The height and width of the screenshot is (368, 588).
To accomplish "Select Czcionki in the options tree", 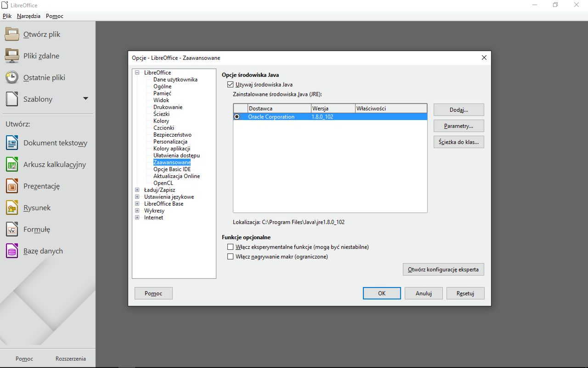I will point(164,128).
